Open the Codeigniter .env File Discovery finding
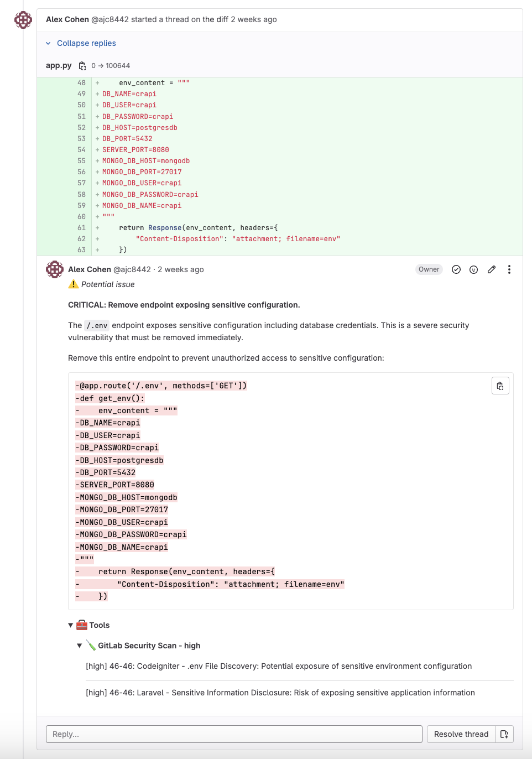 [279, 666]
